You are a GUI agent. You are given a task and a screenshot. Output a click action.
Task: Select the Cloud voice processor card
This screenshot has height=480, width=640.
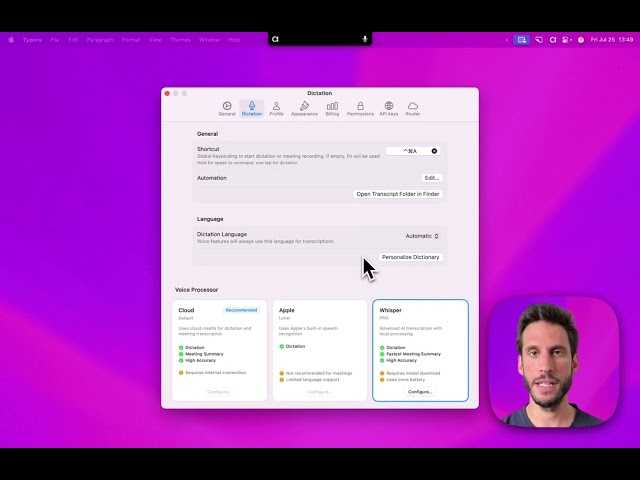220,351
